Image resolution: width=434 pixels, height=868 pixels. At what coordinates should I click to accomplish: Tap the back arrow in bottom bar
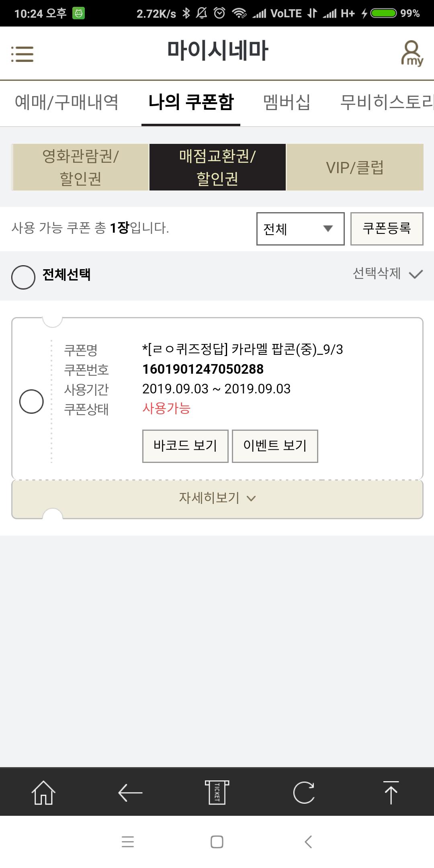[130, 792]
